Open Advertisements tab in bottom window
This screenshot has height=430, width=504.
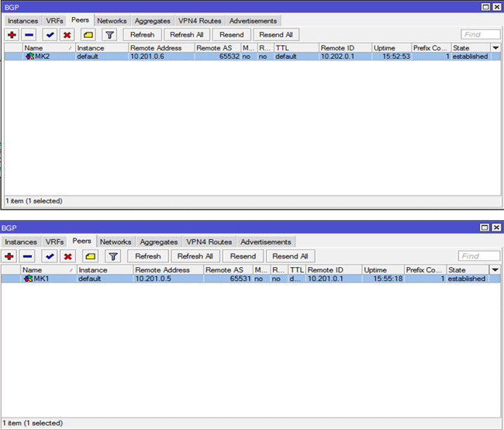coord(266,242)
